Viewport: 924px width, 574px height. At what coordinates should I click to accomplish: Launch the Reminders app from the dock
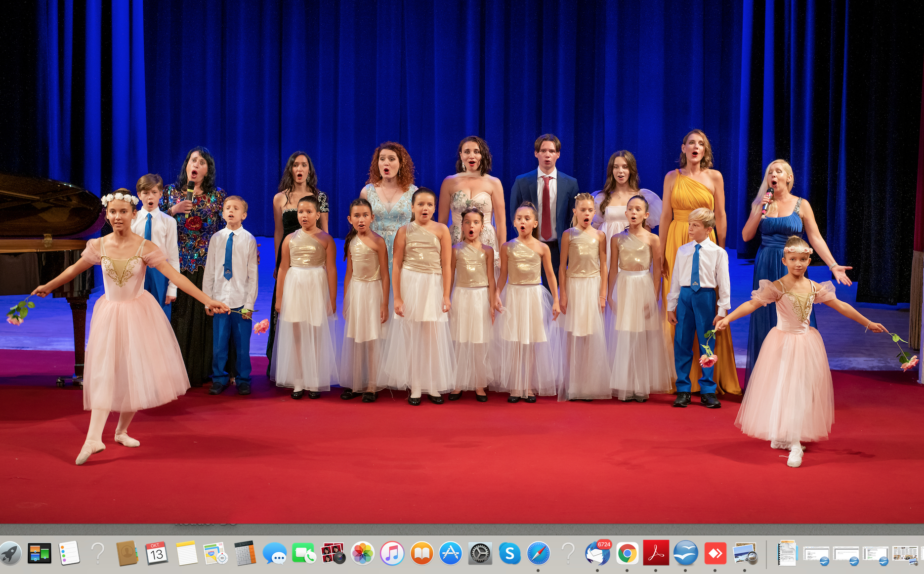click(69, 553)
